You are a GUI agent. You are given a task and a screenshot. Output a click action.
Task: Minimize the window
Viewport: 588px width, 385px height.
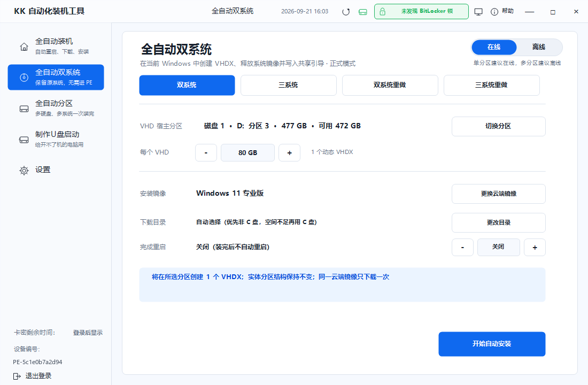pyautogui.click(x=529, y=12)
